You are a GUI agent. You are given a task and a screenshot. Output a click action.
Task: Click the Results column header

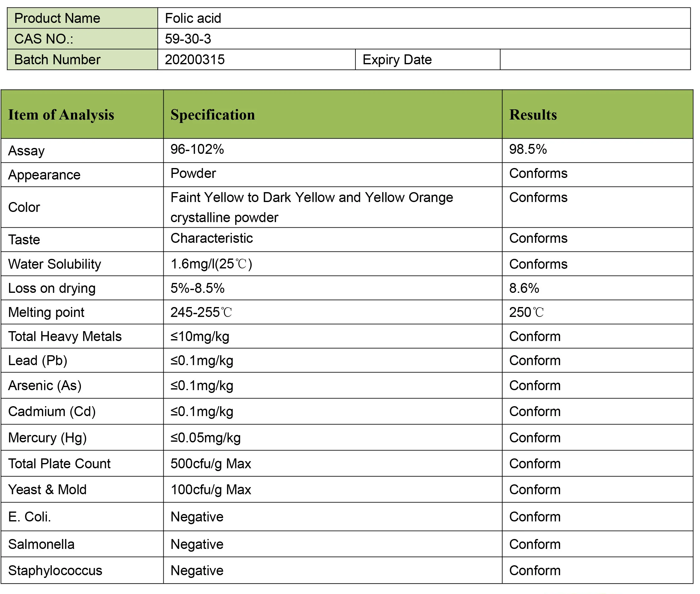click(x=533, y=115)
